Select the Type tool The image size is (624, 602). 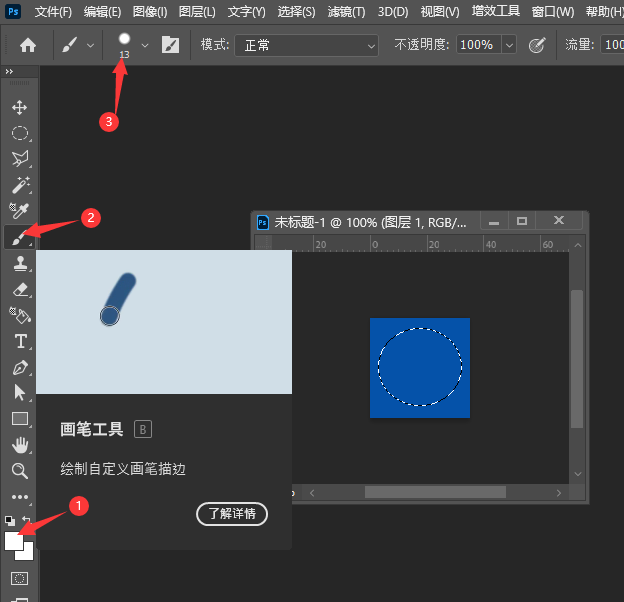click(x=20, y=341)
